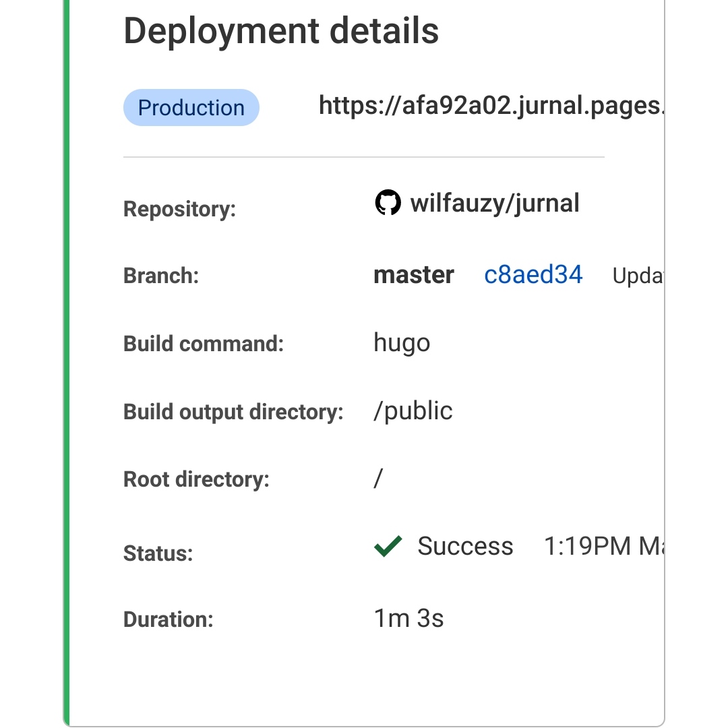Click the GitHub logo icon beside repository name
The image size is (728, 728).
point(388,203)
